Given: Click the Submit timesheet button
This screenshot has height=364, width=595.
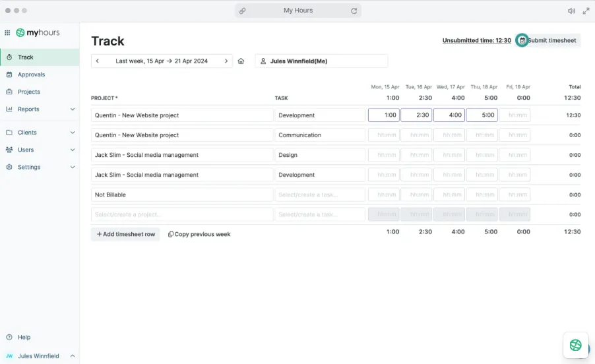Looking at the screenshot, I should point(548,41).
